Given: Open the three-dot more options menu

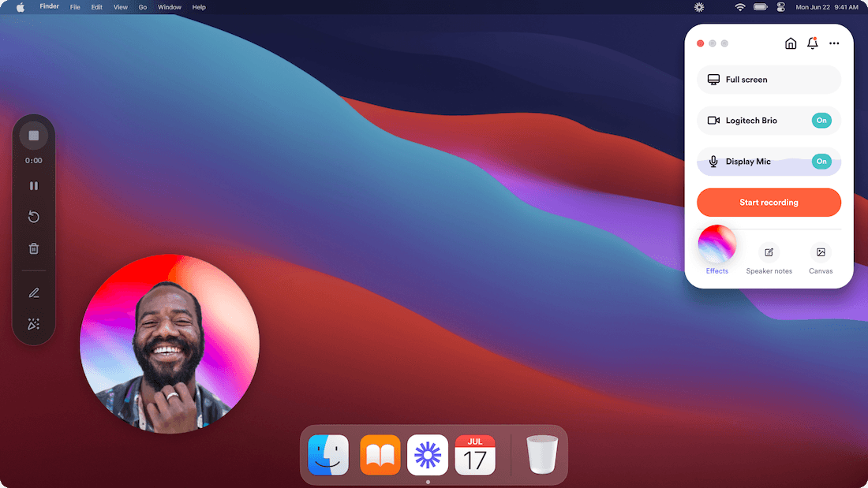Looking at the screenshot, I should click(x=834, y=43).
